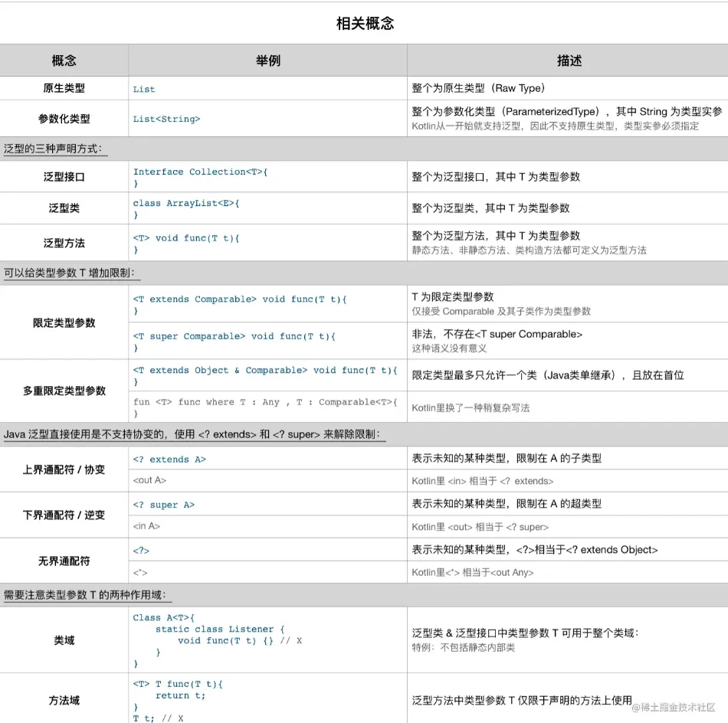Select the 参数化类型 row label
The image size is (728, 723).
coord(64,119)
